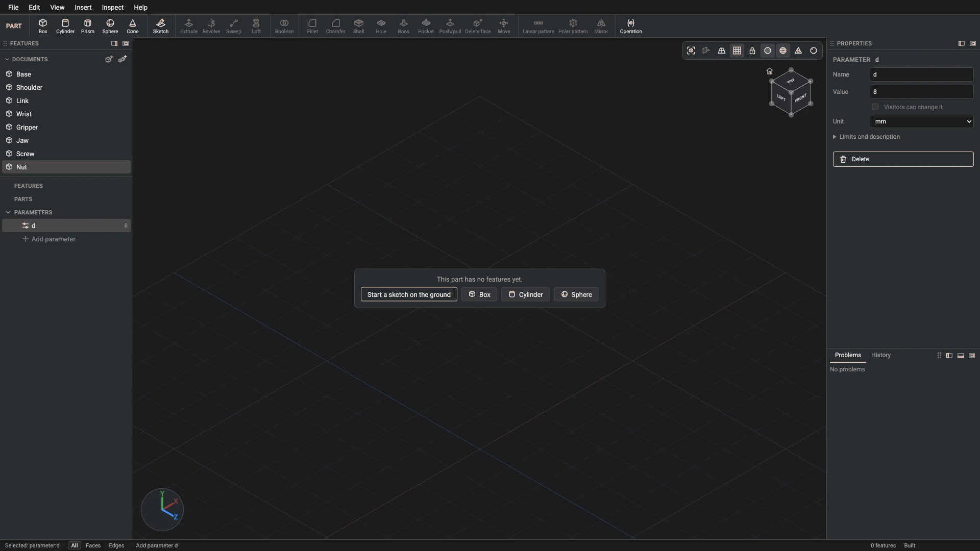Viewport: 980px width, 551px height.
Task: Click the shaded circle render mode icon
Action: click(768, 51)
